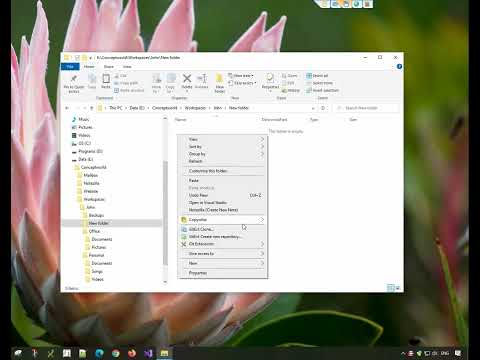
Task: Select Personal folder in navigation pane
Action: tap(96, 255)
